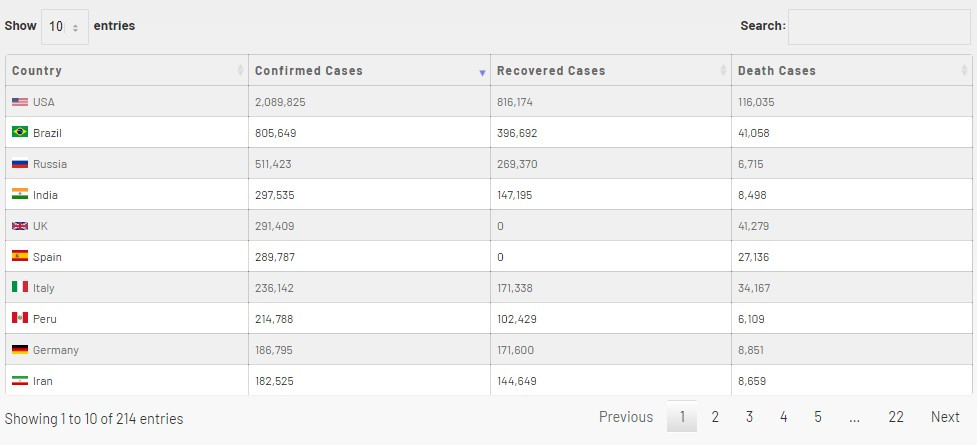The height and width of the screenshot is (445, 977).
Task: Click the Next pagination button
Action: coord(945,417)
